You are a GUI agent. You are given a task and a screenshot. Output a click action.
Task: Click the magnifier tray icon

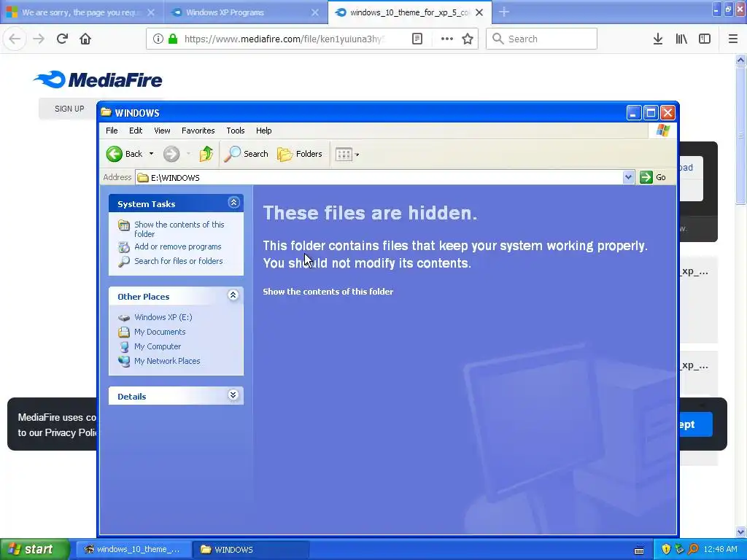coord(693,549)
